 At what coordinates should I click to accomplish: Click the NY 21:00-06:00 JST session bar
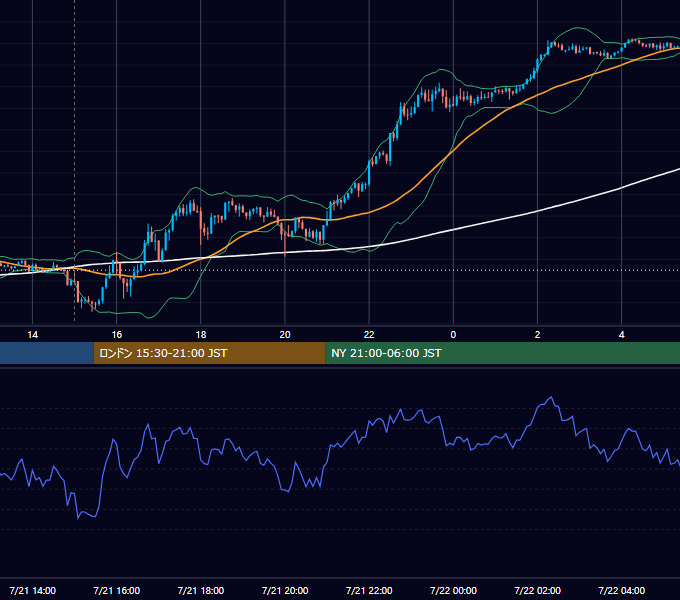coord(502,353)
